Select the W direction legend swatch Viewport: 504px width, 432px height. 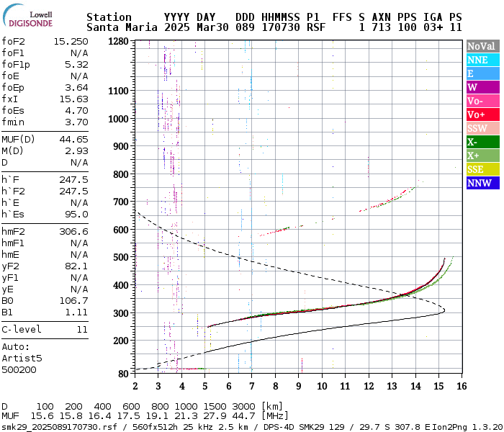[483, 87]
